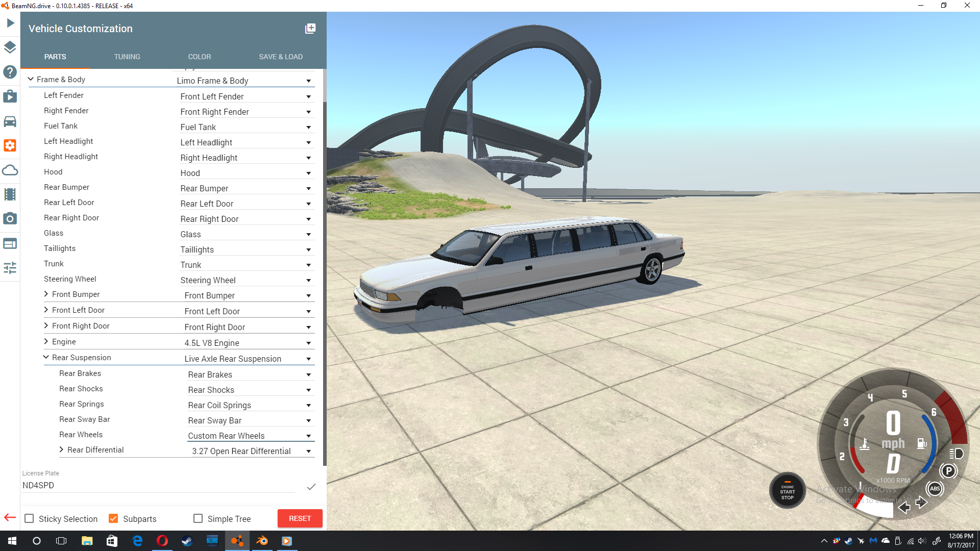Uncheck the Subparts checkbox
This screenshot has height=551, width=980.
pos(114,518)
